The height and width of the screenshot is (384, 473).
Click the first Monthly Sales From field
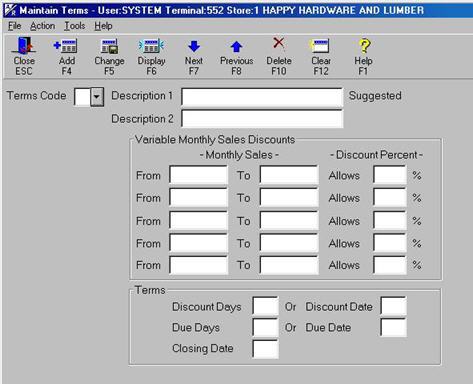pos(199,175)
